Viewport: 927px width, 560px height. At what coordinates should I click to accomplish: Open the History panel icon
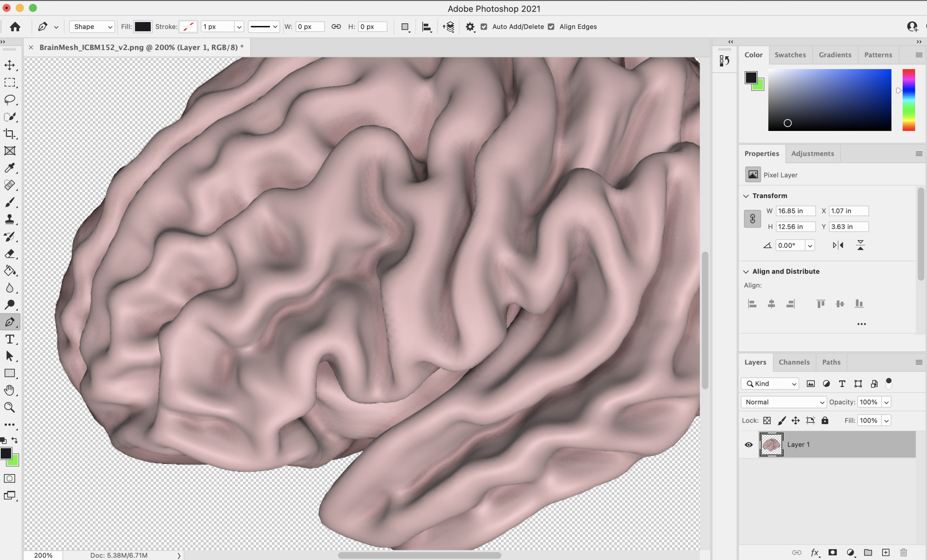point(724,61)
